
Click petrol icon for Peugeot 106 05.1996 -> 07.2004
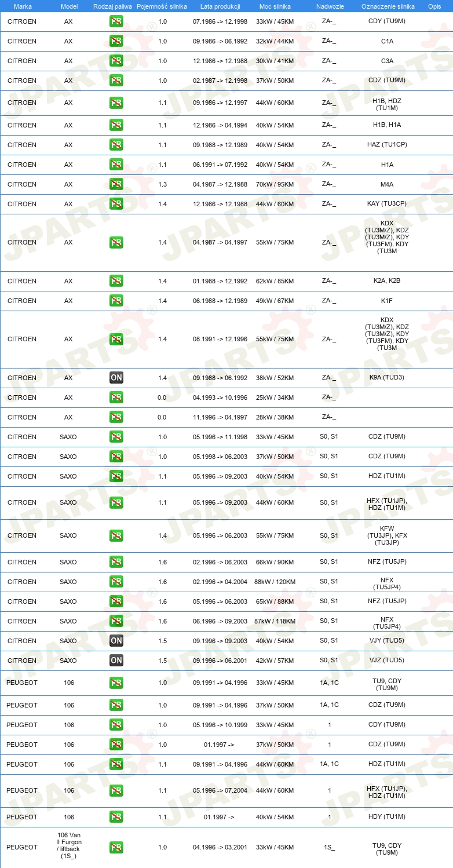pyautogui.click(x=116, y=790)
